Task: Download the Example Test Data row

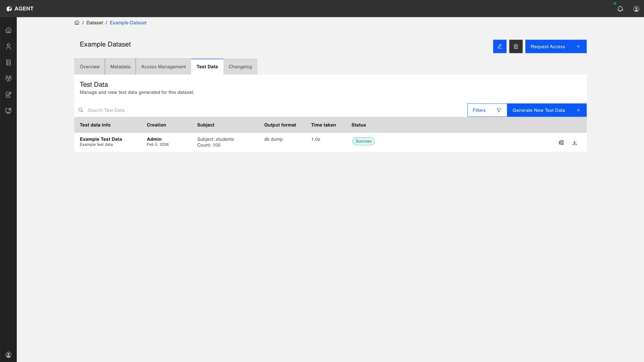Action: (574, 142)
